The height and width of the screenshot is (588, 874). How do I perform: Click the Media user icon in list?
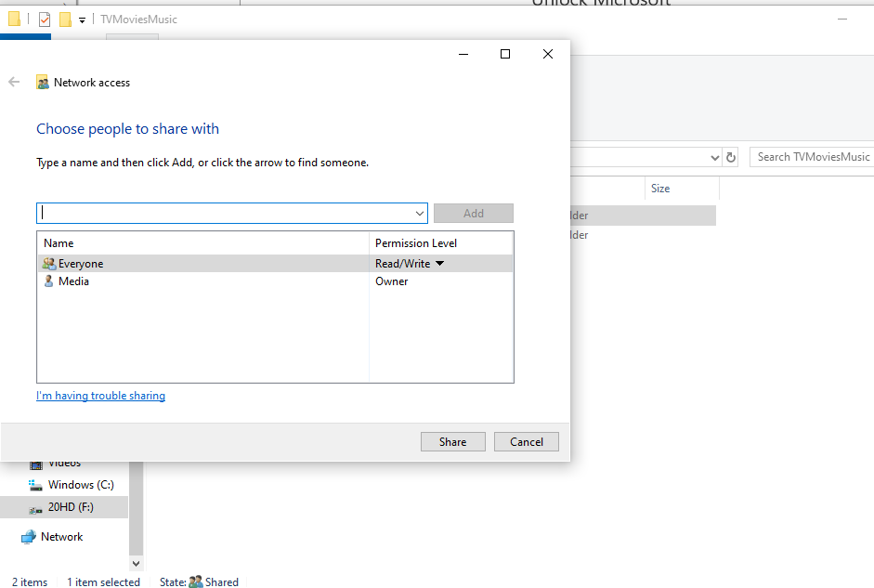(x=49, y=281)
